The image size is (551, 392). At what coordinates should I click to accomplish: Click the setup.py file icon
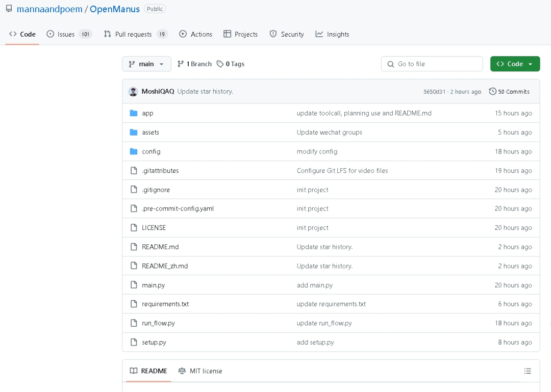coord(134,342)
